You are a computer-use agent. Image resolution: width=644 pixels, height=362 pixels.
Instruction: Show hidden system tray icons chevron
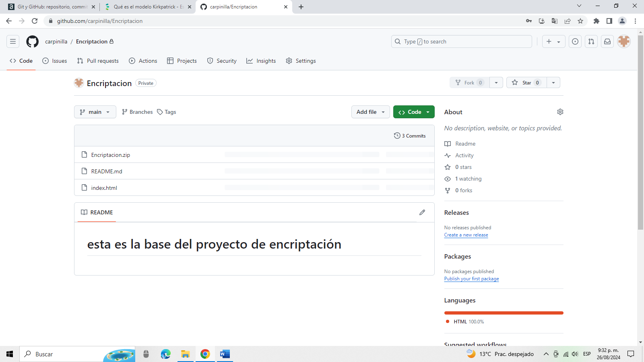pos(546,354)
